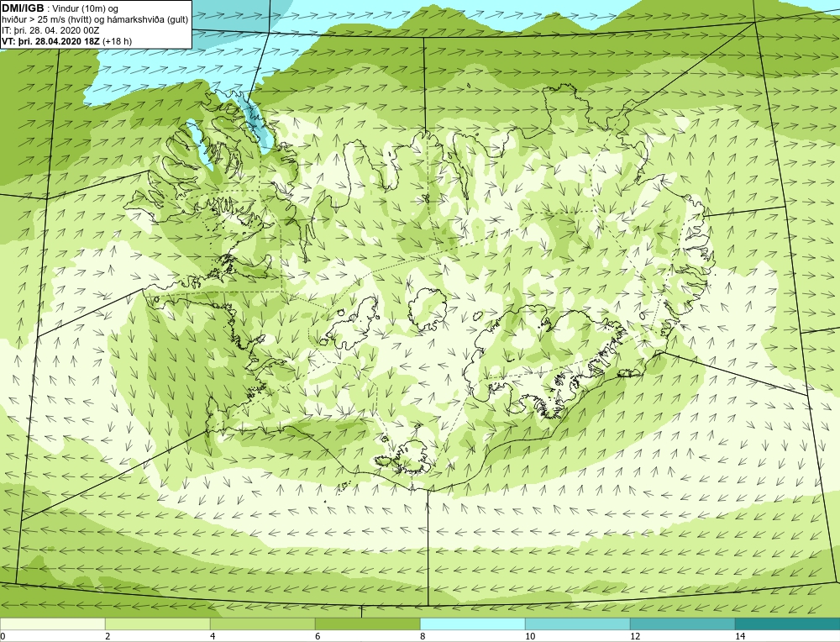The height and width of the screenshot is (642, 840).
Task: Click the legend scale label '0'
Action: [3, 636]
